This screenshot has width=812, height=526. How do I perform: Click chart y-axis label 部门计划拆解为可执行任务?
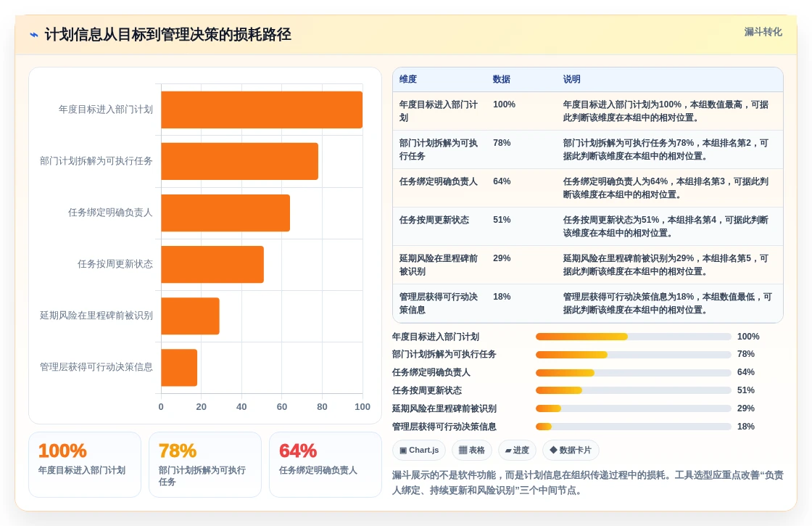pos(96,161)
